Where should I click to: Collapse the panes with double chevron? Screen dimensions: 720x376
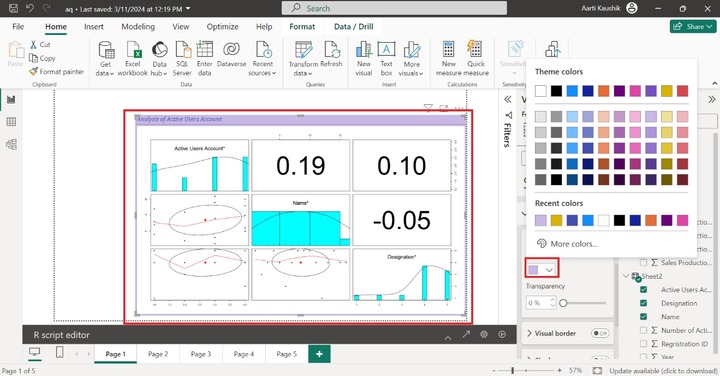(x=712, y=100)
